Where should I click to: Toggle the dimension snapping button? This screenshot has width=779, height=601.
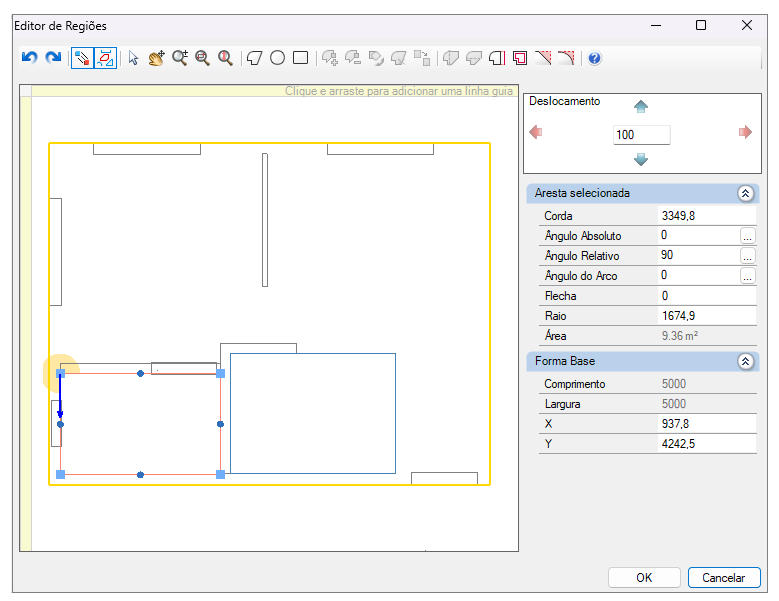pos(105,58)
